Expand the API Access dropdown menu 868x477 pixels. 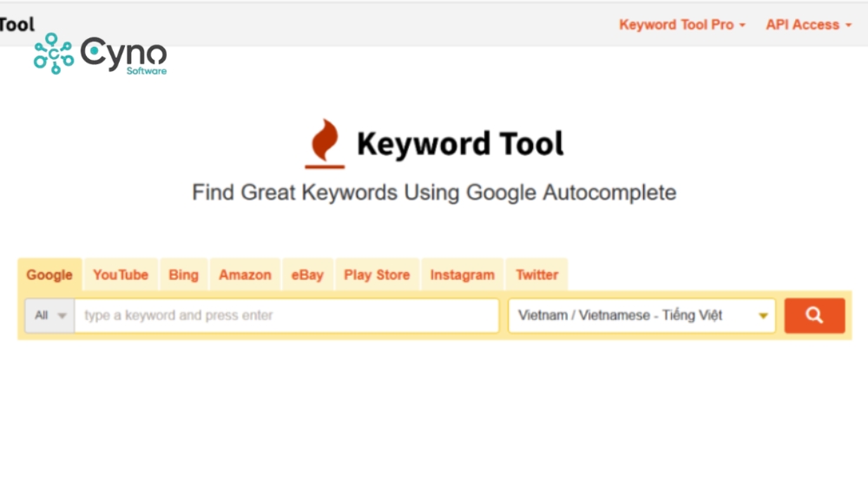808,25
